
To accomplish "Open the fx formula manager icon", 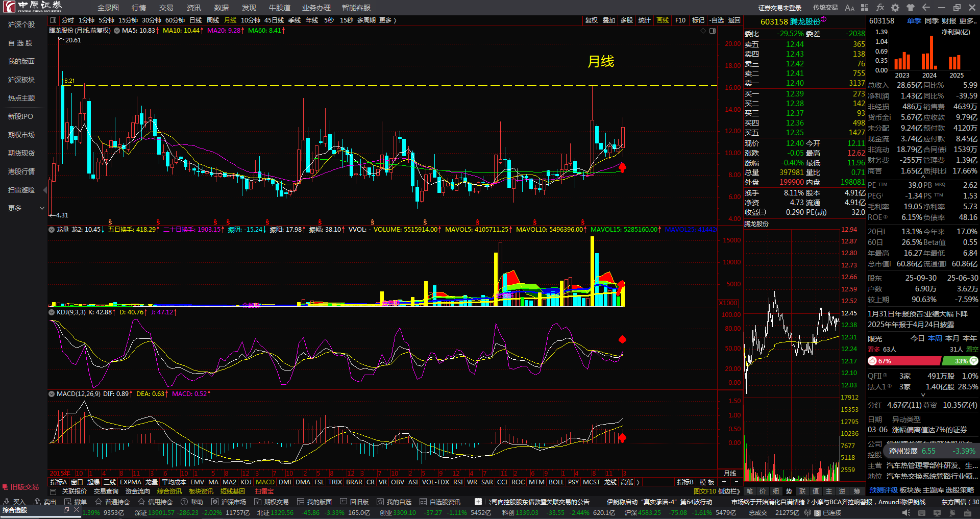I will click(x=880, y=8).
